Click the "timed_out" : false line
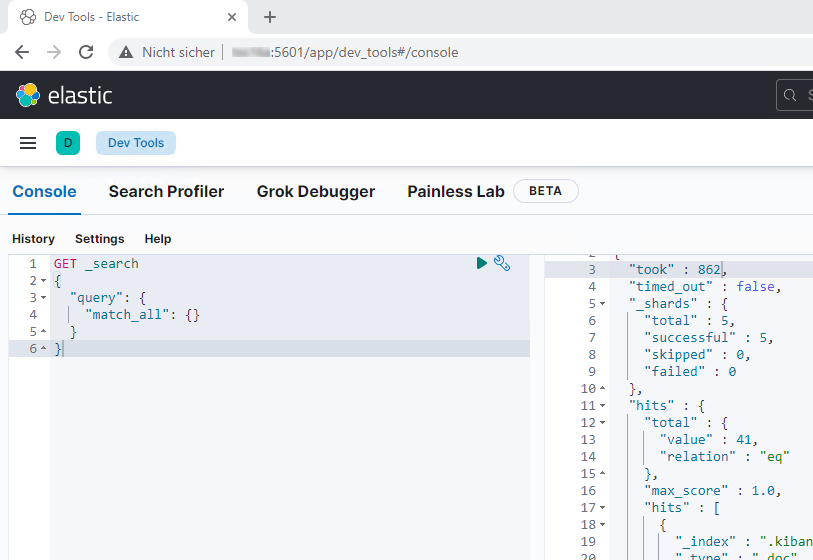The width and height of the screenshot is (813, 560). tap(705, 287)
